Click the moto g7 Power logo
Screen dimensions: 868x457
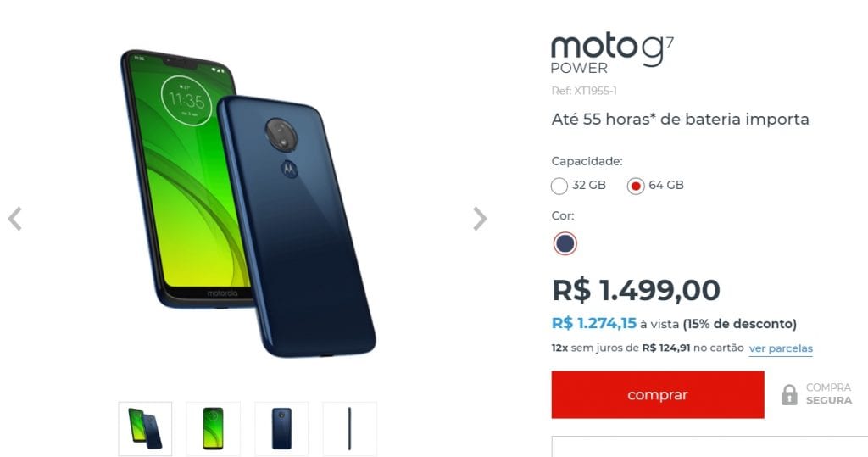click(x=612, y=53)
